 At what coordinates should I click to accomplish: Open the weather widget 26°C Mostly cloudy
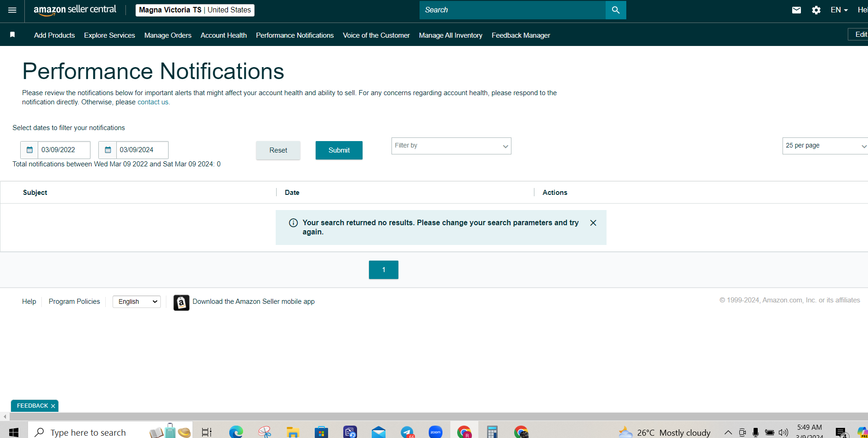(665, 432)
